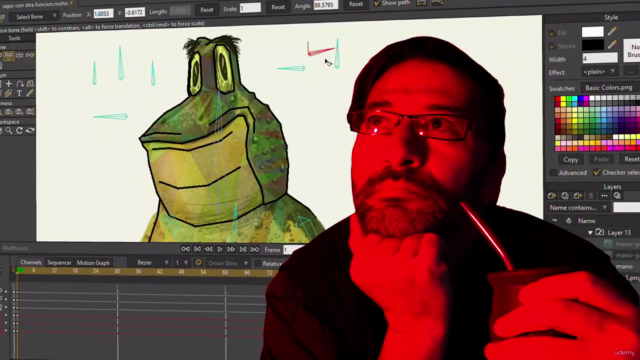This screenshot has height=360, width=640.
Task: Duplicate the selected layer
Action: (x=565, y=196)
